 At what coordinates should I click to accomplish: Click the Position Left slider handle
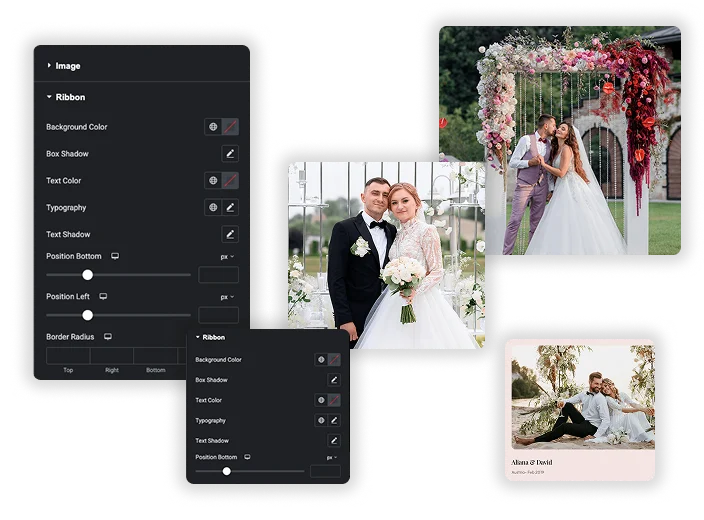(88, 315)
